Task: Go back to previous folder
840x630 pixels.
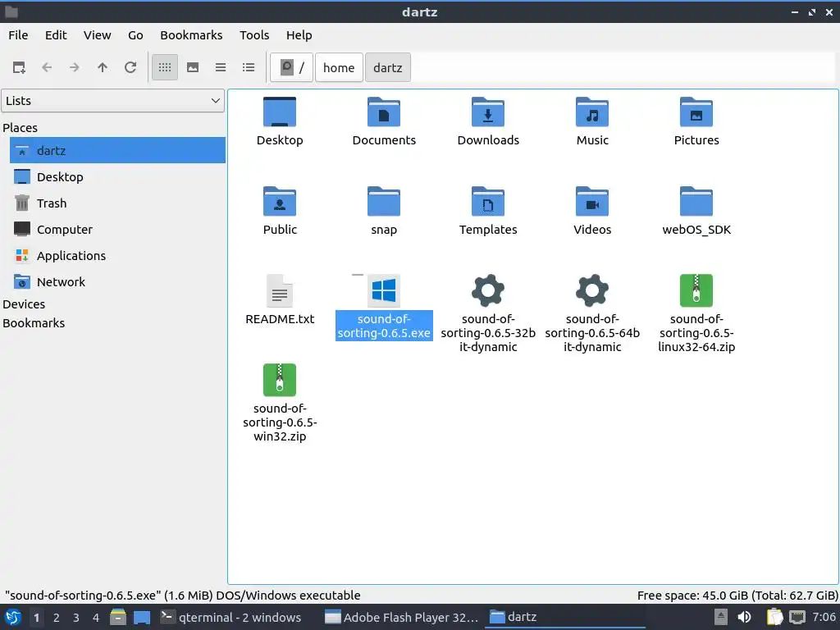Action: 47,67
